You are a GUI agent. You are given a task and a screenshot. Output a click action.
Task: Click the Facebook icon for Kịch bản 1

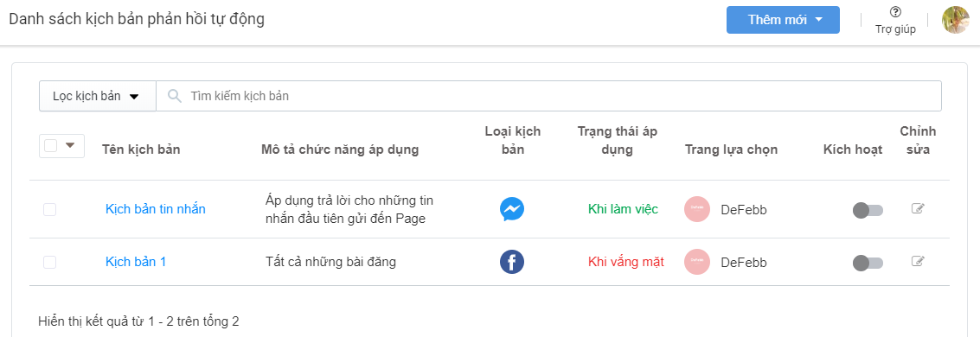tap(512, 262)
